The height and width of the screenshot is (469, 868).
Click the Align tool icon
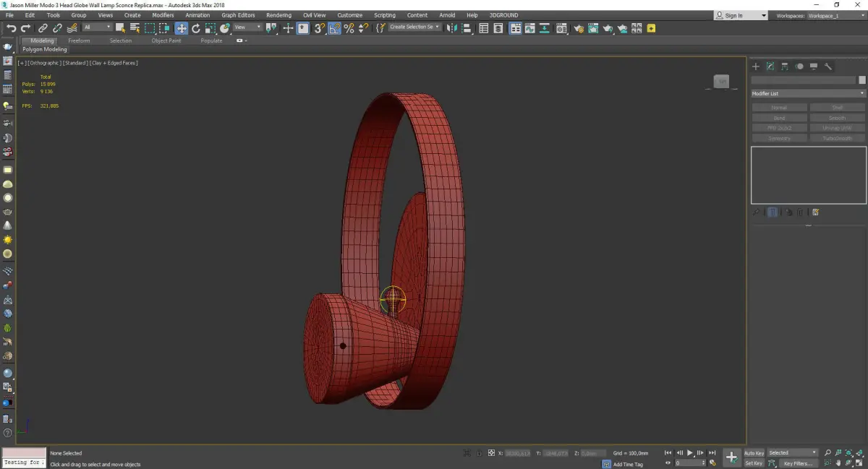[x=467, y=28]
